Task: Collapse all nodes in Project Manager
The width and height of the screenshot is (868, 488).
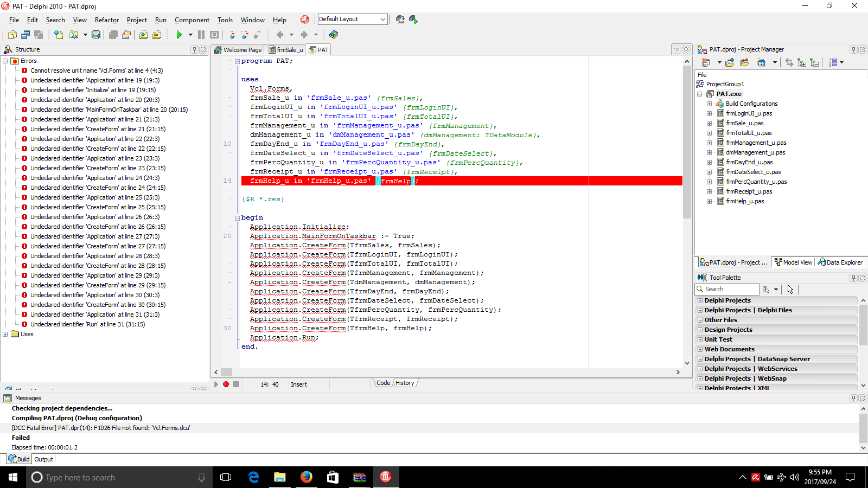Action: coord(814,62)
